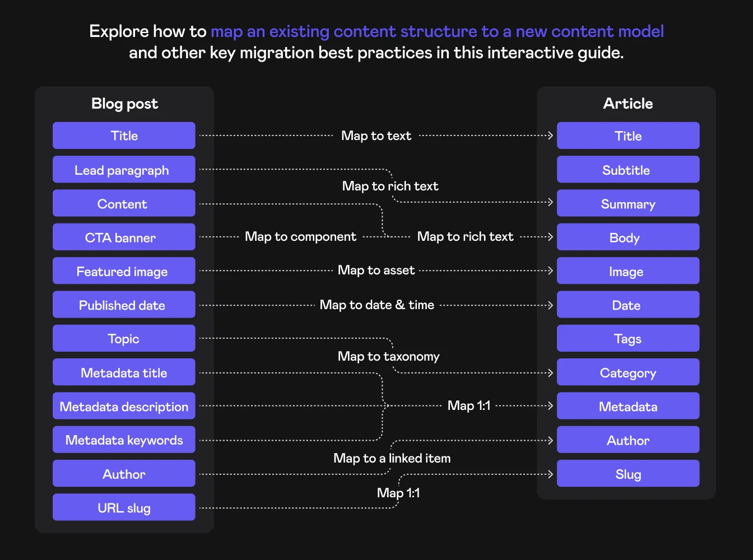Select the CTA banner field
The width and height of the screenshot is (753, 560).
pyautogui.click(x=124, y=237)
